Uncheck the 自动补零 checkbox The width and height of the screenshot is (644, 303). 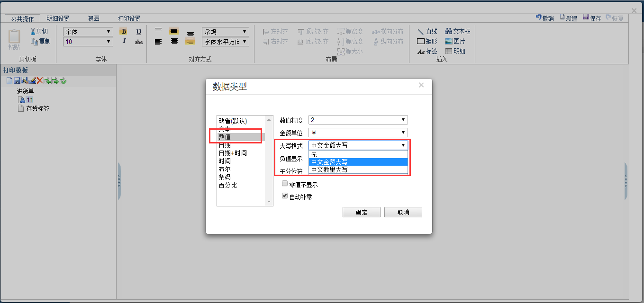(x=285, y=196)
